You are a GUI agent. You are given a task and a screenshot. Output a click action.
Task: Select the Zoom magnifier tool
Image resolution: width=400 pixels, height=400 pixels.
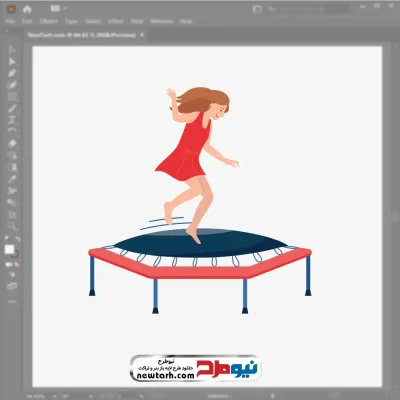12,226
